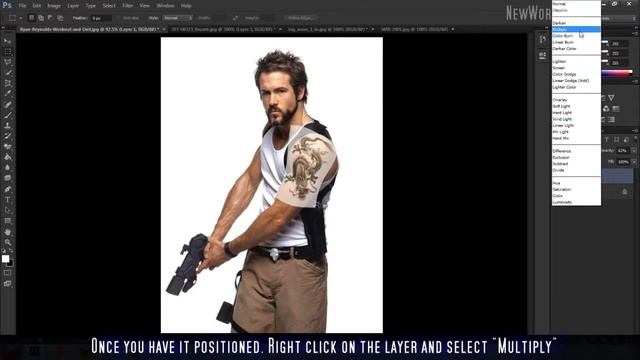Click the Add to Selection icon
The image size is (640, 360).
tap(41, 18)
